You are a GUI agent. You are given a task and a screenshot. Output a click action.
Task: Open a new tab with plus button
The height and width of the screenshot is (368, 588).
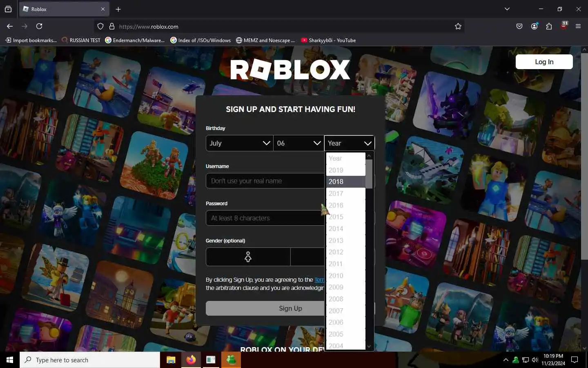pos(118,9)
